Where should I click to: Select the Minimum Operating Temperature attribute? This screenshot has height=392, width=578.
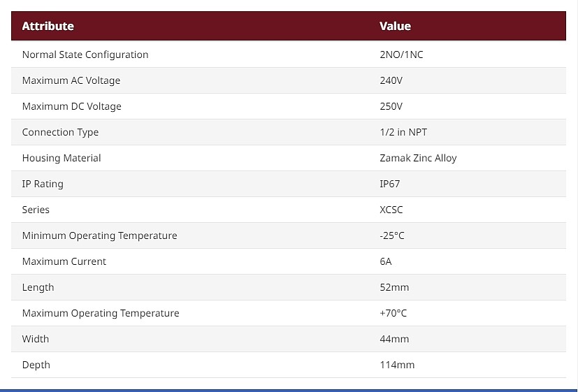tap(99, 235)
